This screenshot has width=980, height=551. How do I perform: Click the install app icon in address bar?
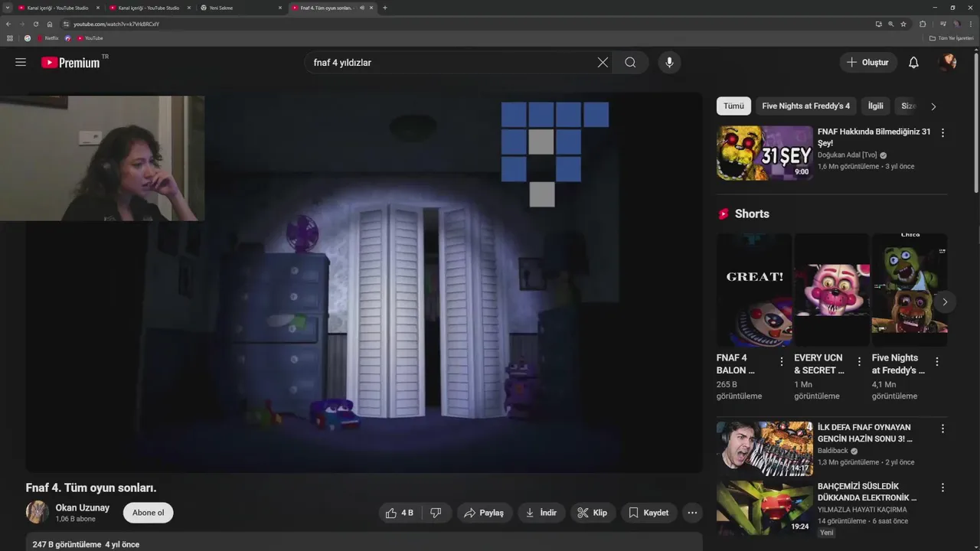click(x=878, y=24)
